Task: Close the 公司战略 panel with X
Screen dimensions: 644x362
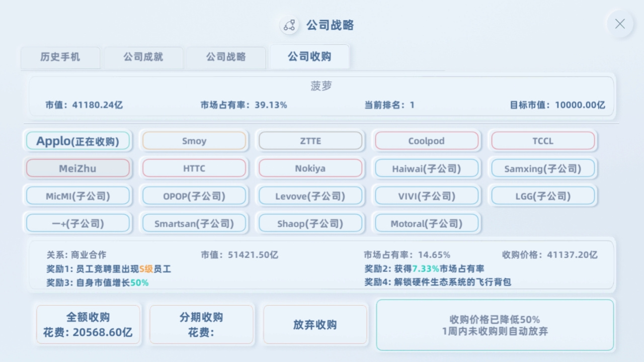Action: point(620,24)
